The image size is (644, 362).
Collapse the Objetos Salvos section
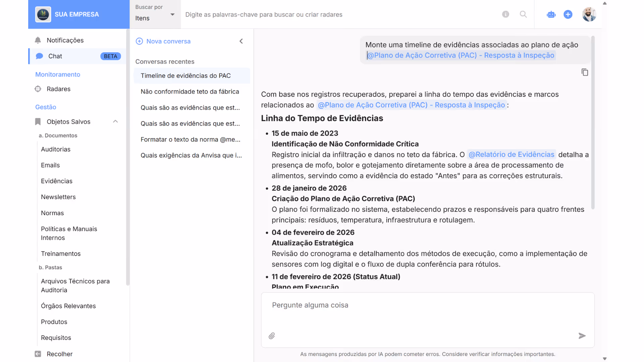coord(115,122)
